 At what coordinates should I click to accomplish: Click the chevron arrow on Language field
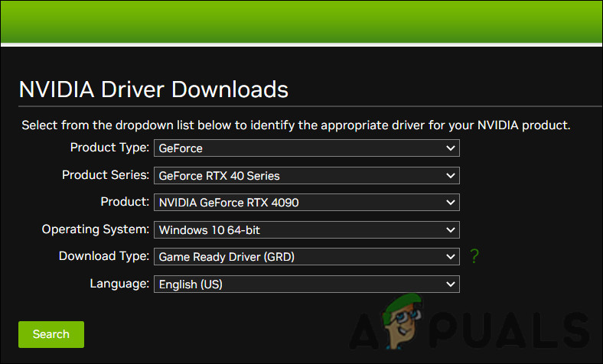[x=450, y=284]
